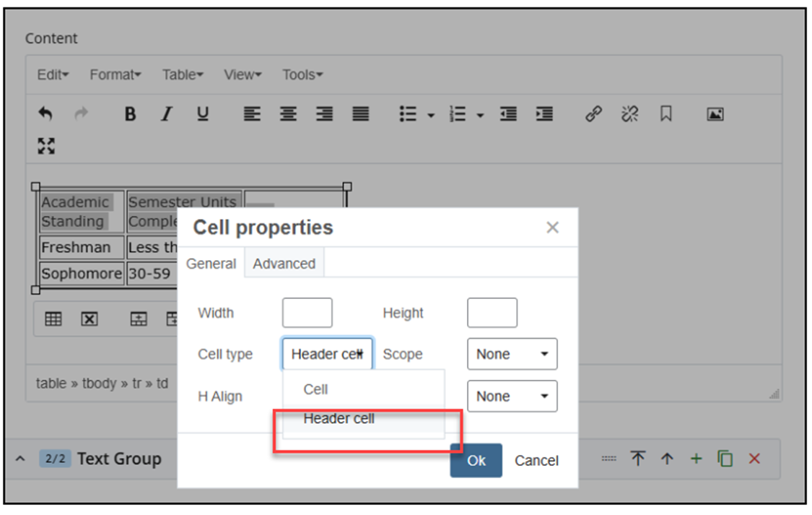Insert a link with the chain icon

[593, 114]
